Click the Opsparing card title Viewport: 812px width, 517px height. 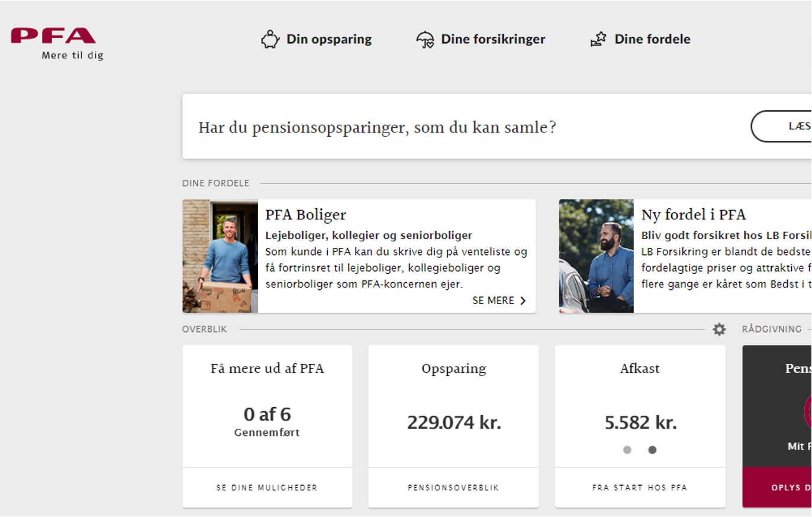click(x=454, y=369)
